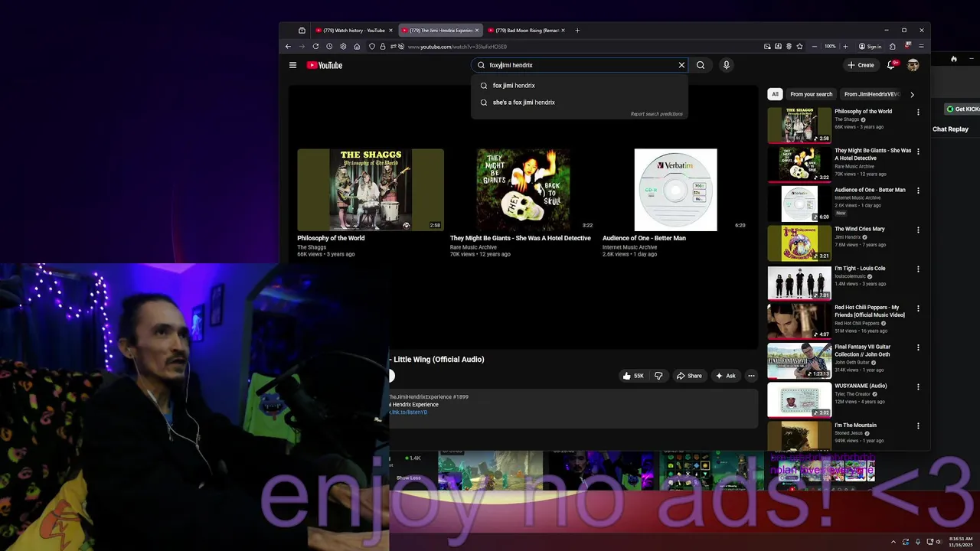Image resolution: width=980 pixels, height=551 pixels.
Task: Open the account avatar menu
Action: point(913,65)
